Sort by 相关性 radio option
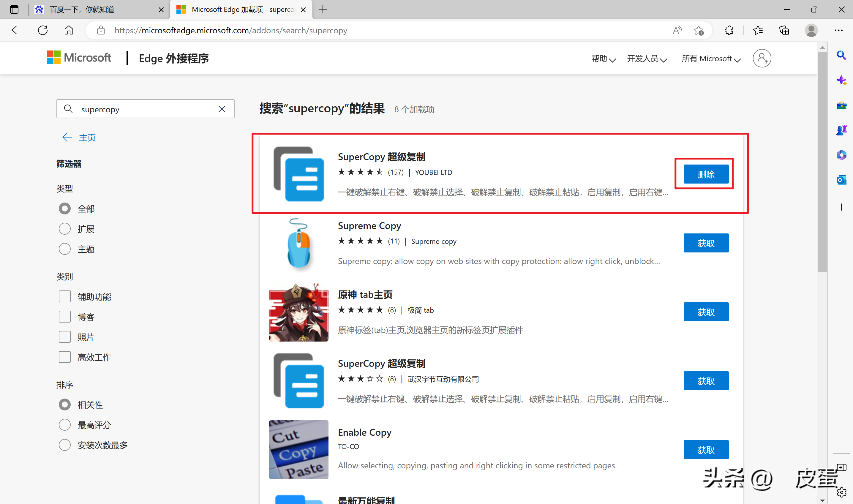The image size is (853, 504). click(x=64, y=405)
